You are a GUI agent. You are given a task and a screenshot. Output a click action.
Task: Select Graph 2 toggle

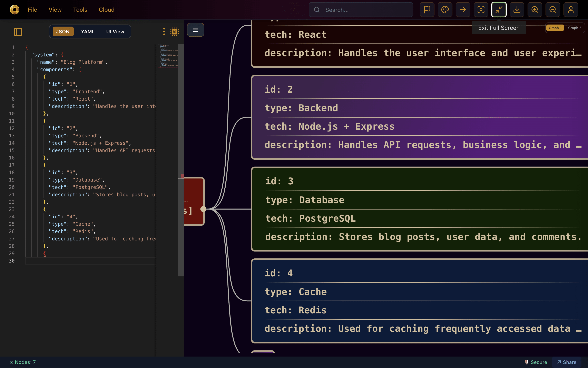coord(575,28)
